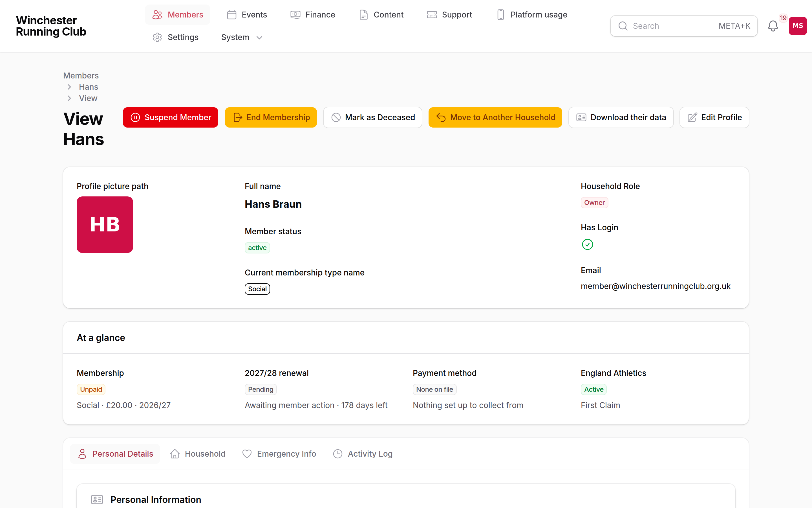The image size is (812, 508).
Task: Open the Support section
Action: pos(449,15)
